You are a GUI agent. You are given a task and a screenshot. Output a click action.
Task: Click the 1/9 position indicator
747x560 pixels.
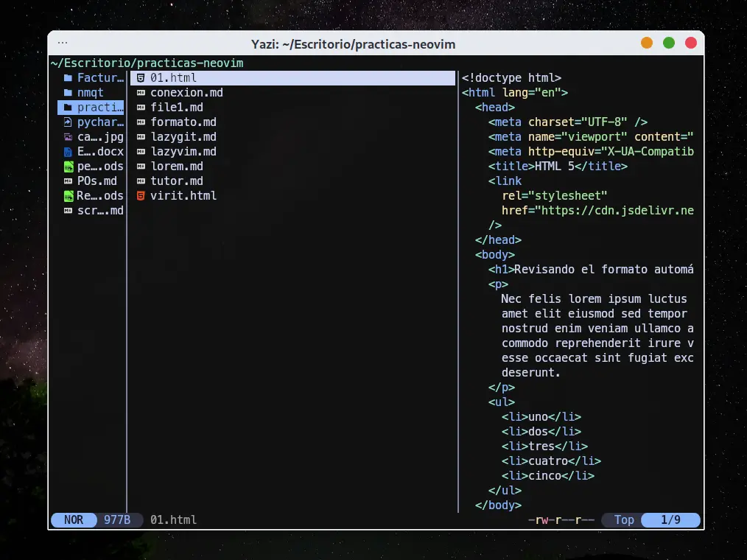pyautogui.click(x=670, y=520)
